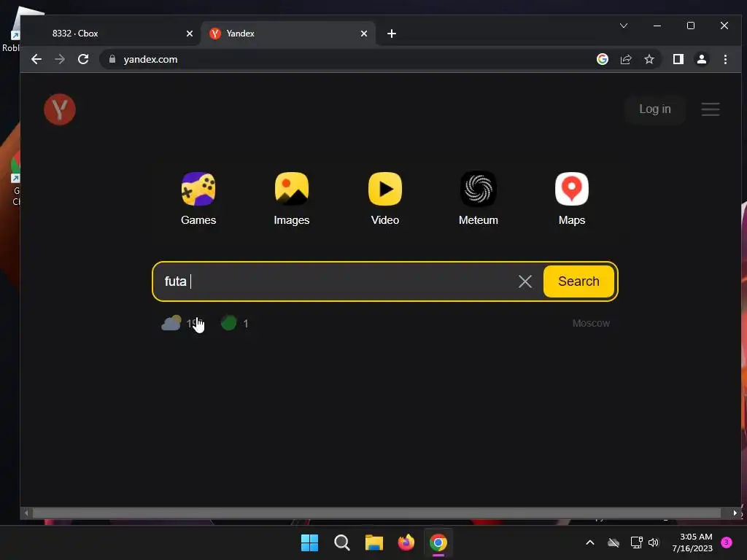Image resolution: width=747 pixels, height=560 pixels.
Task: Open the cloud weather widget
Action: [182, 323]
